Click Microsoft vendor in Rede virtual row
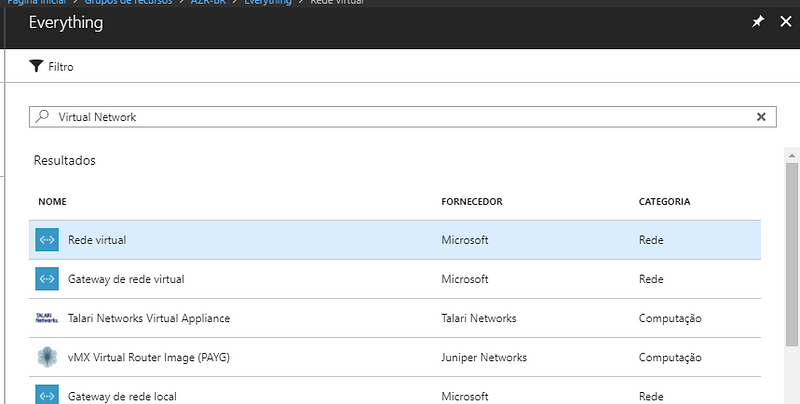 pyautogui.click(x=465, y=240)
